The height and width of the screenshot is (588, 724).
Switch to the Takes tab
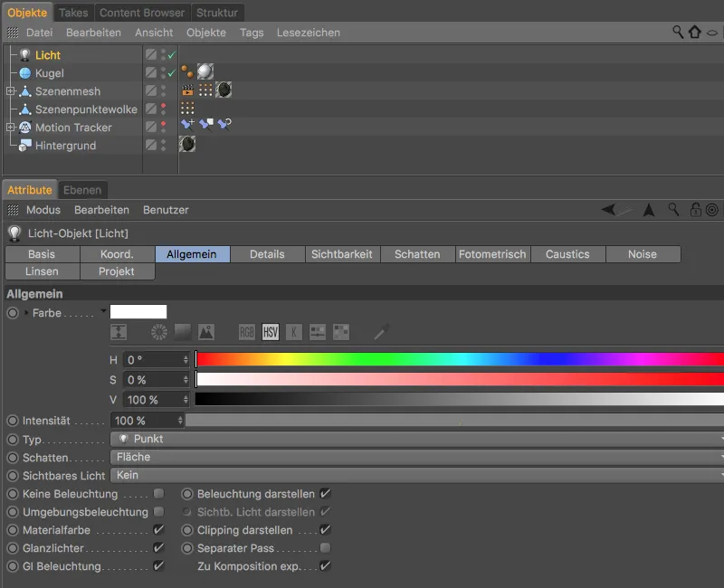click(x=73, y=13)
